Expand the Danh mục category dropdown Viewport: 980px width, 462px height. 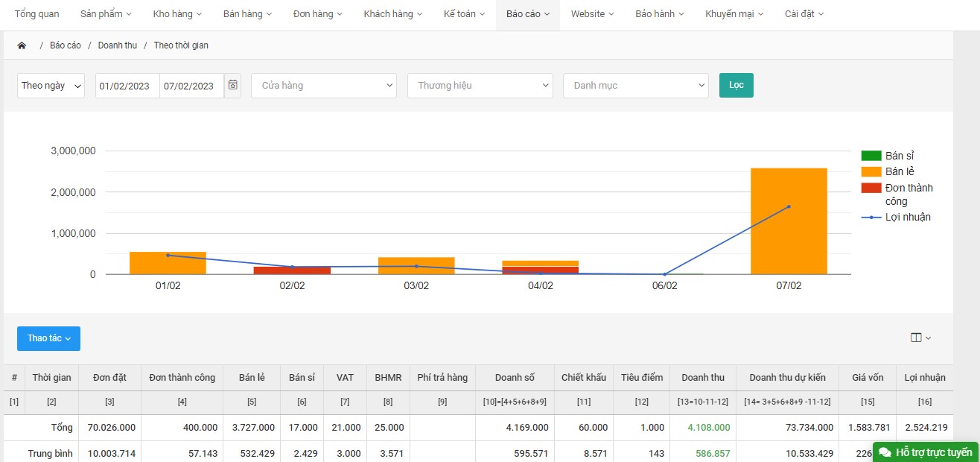click(x=635, y=86)
